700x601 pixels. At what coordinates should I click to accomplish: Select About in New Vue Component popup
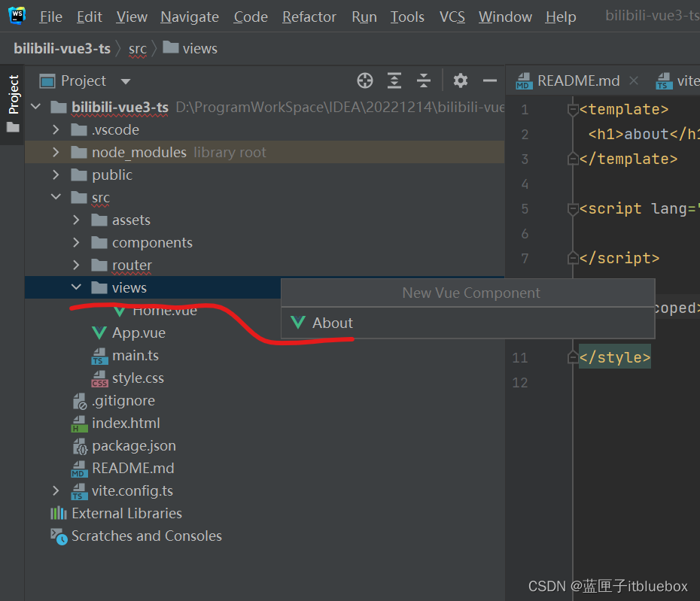pos(467,323)
